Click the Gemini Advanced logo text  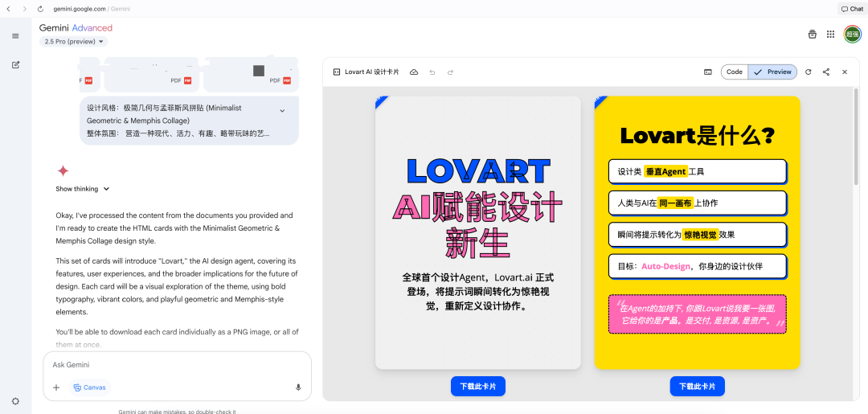[x=76, y=27]
